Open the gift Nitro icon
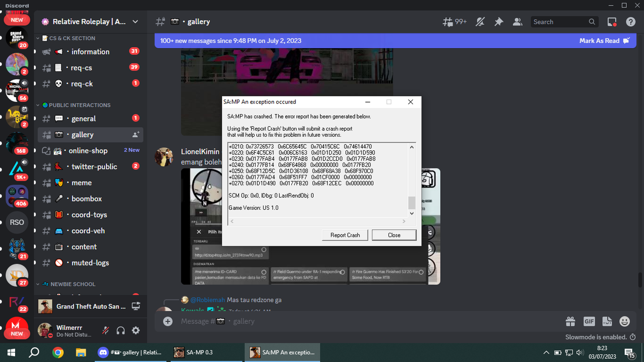This screenshot has width=644, height=362. tap(570, 321)
